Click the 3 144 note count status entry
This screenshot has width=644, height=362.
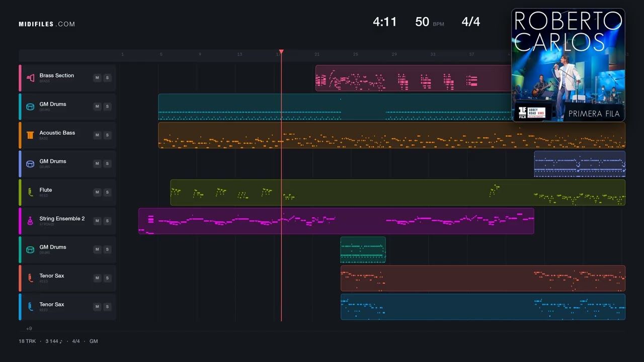coord(54,341)
